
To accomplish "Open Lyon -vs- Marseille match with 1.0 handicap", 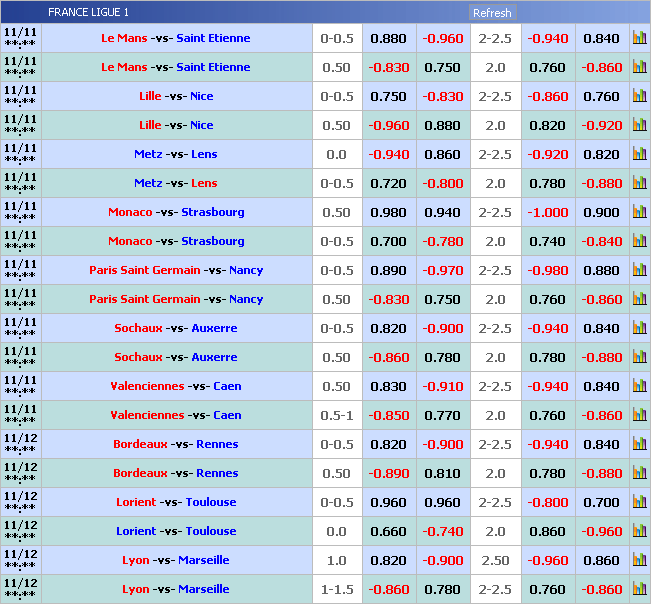I will pos(176,561).
